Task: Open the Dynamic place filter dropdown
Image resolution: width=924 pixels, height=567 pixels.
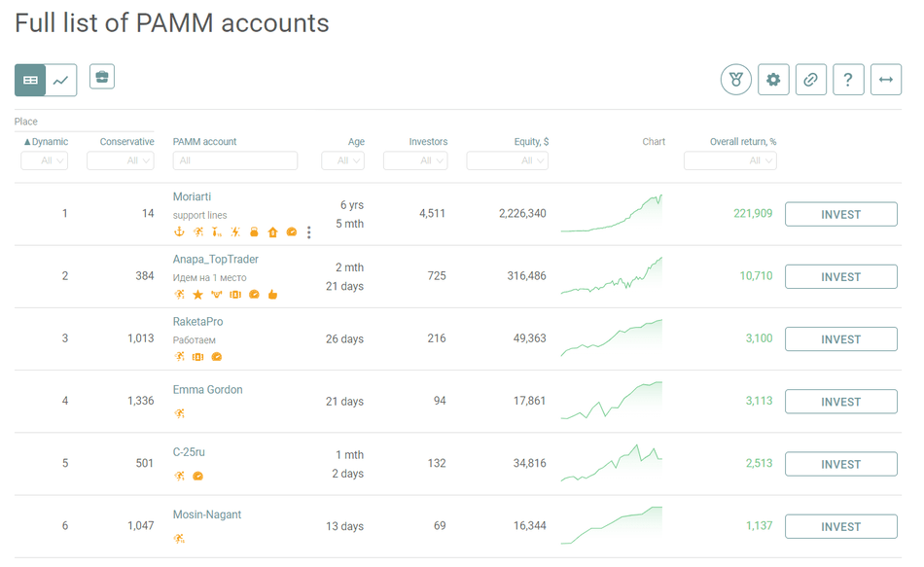Action: [x=45, y=160]
